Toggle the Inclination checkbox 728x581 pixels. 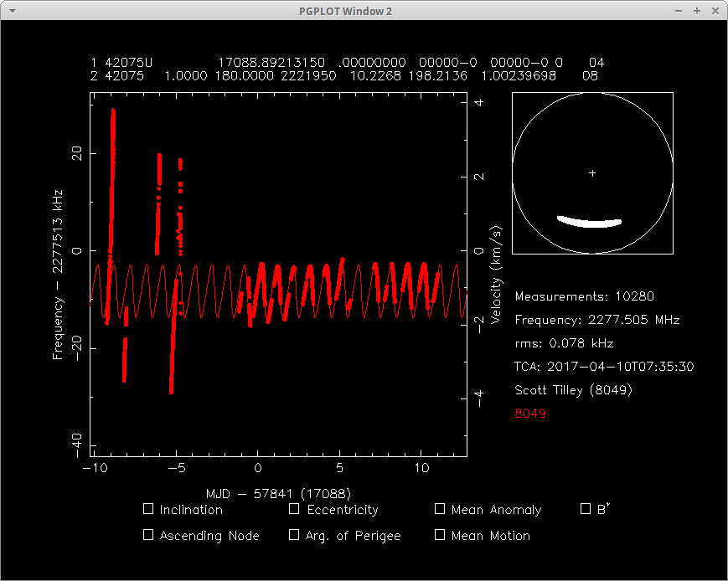tap(148, 509)
